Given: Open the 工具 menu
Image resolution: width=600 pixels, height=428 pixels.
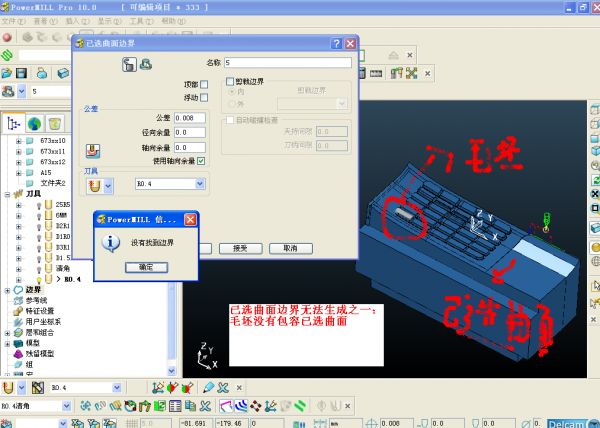Looking at the screenshot, I should pos(142,21).
